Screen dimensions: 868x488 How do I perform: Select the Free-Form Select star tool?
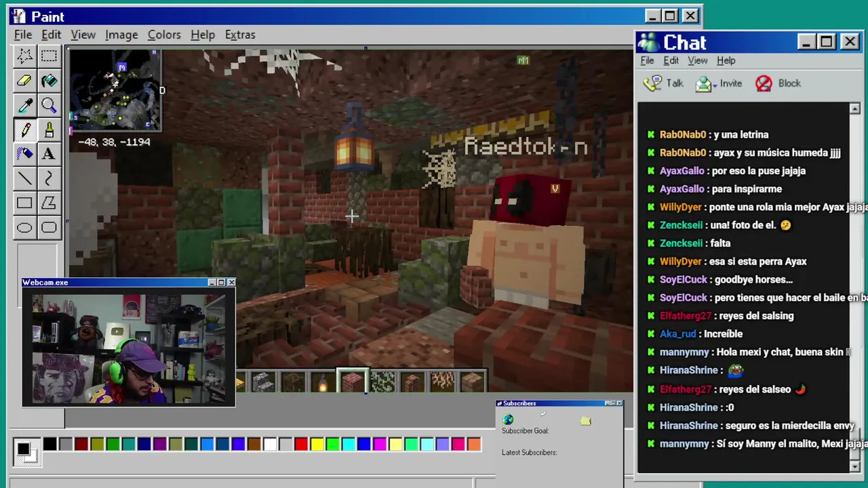click(25, 56)
